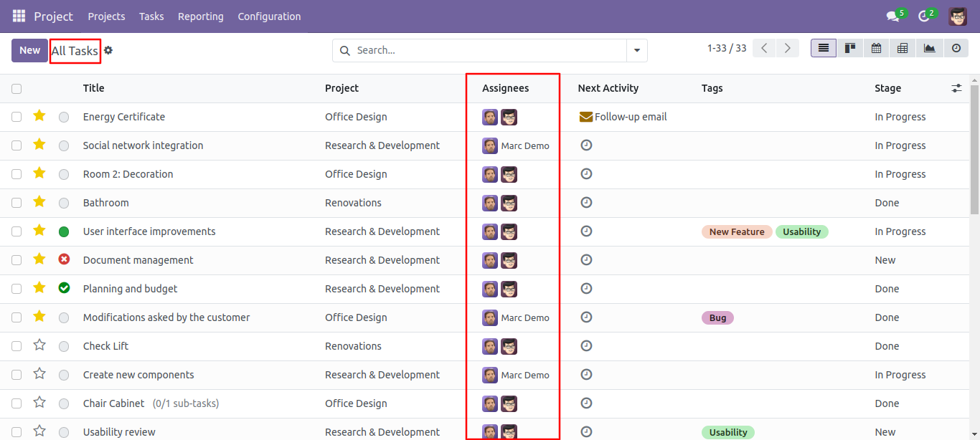Click the Usability tag on User interface improvements
This screenshot has height=440, width=980.
801,231
